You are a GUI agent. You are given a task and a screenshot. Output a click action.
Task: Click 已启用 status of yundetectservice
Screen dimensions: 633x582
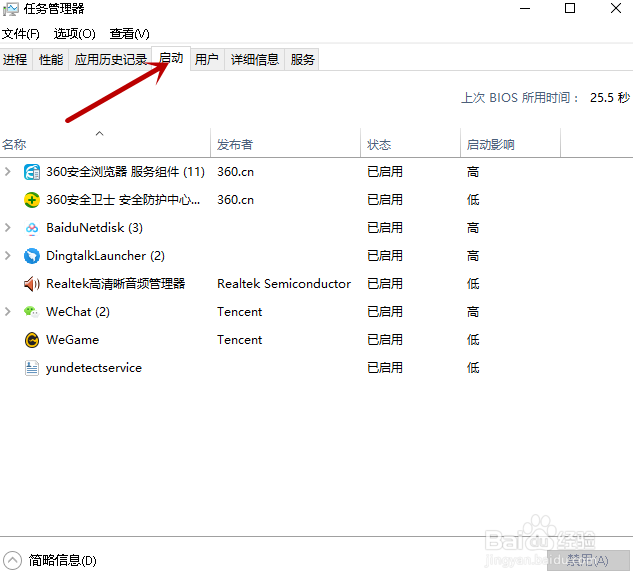pos(385,368)
